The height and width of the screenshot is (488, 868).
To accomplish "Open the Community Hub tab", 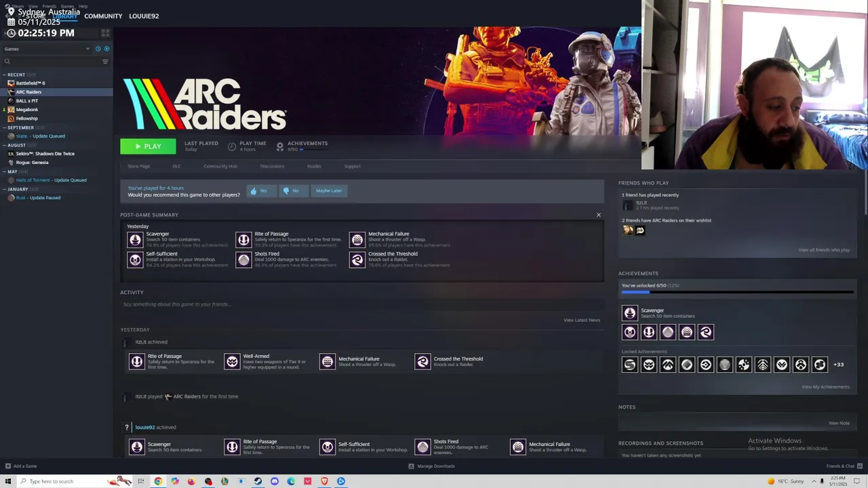I will (220, 166).
